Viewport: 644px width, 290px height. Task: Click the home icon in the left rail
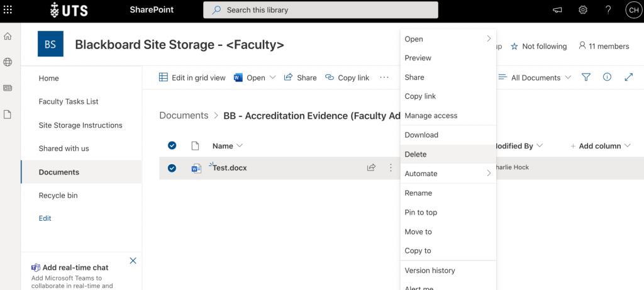pyautogui.click(x=8, y=36)
